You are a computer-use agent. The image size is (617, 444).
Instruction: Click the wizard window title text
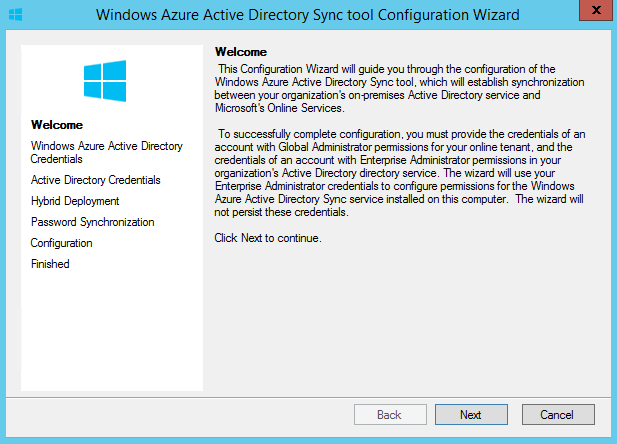coord(308,15)
